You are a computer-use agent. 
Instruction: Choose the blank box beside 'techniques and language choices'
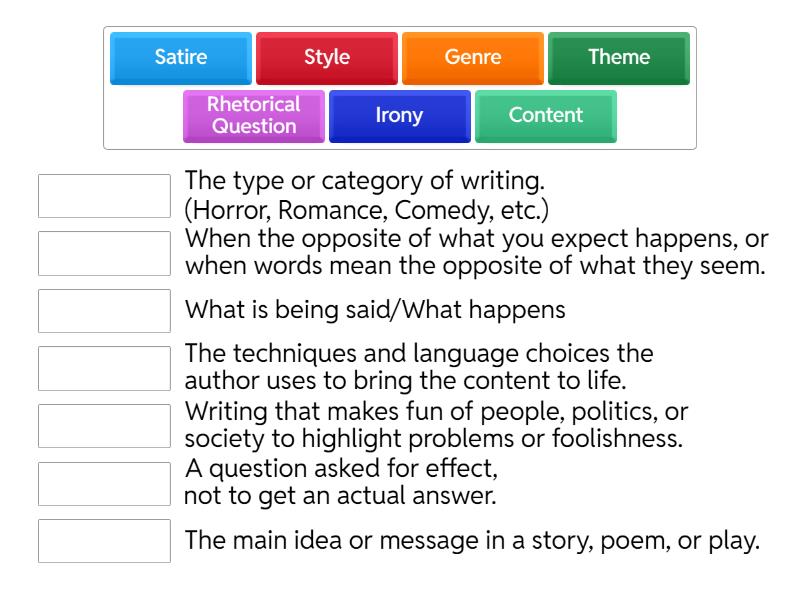(104, 368)
